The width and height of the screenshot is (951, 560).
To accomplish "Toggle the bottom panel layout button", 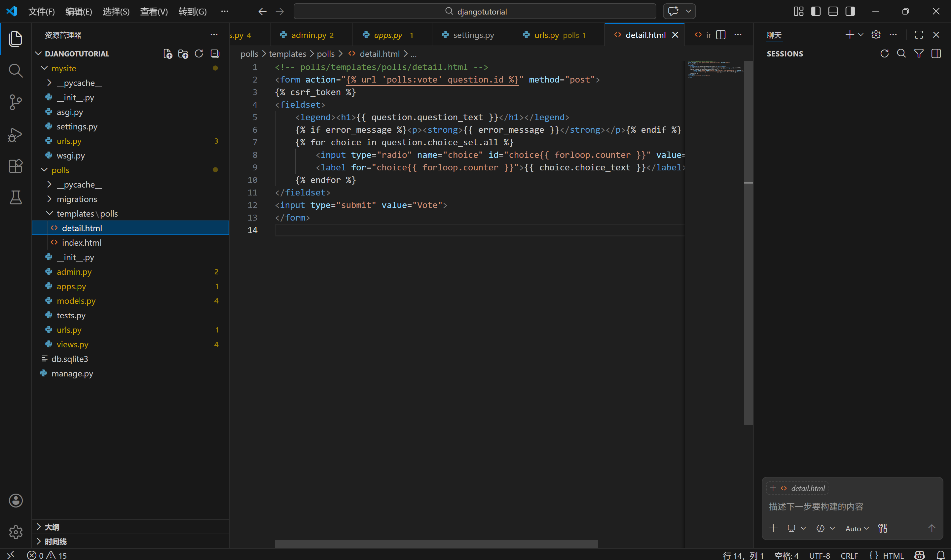I will click(x=833, y=11).
